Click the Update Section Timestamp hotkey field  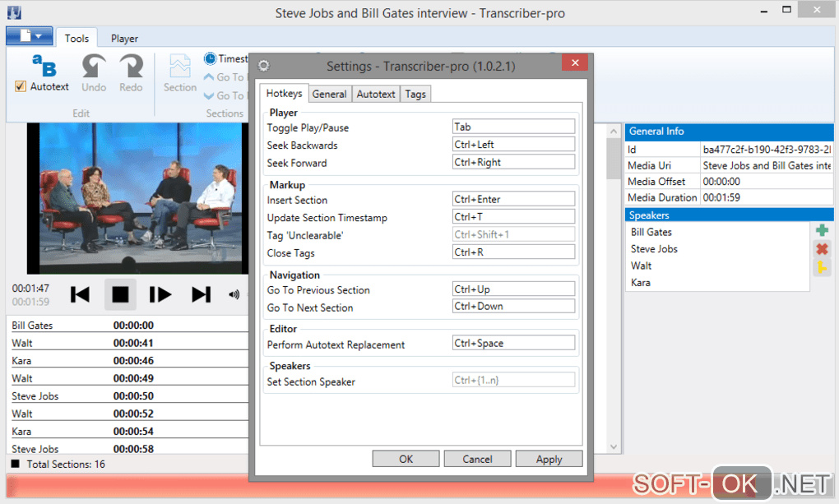[x=513, y=217]
